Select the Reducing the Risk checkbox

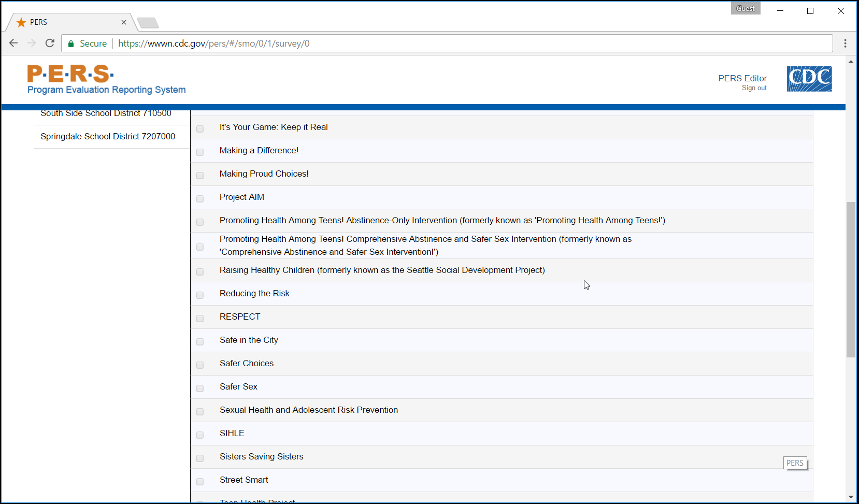(200, 295)
